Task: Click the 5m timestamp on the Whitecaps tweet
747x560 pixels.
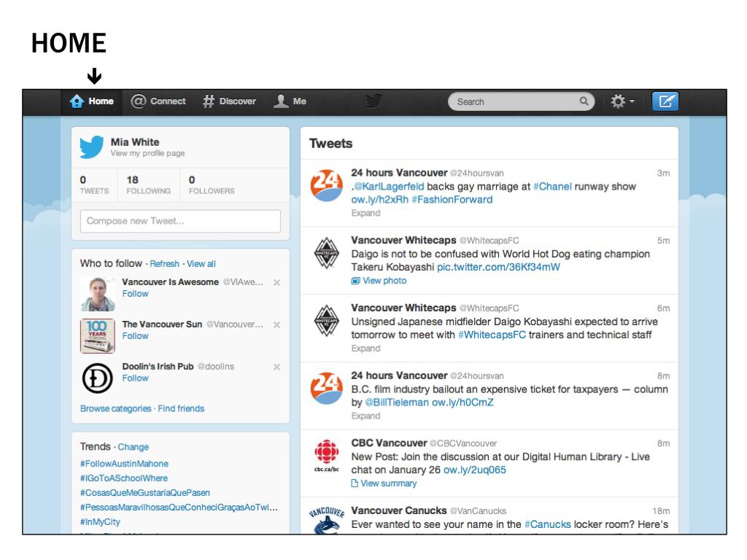Action: tap(663, 241)
